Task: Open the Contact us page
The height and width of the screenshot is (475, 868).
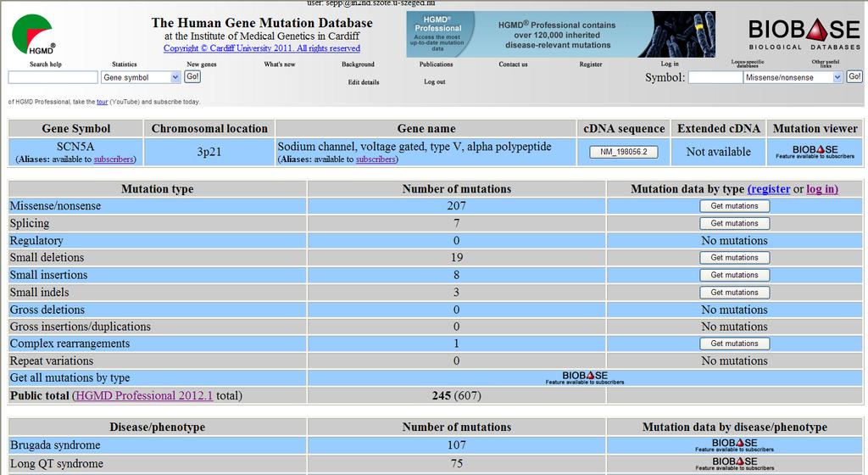Action: 513,64
